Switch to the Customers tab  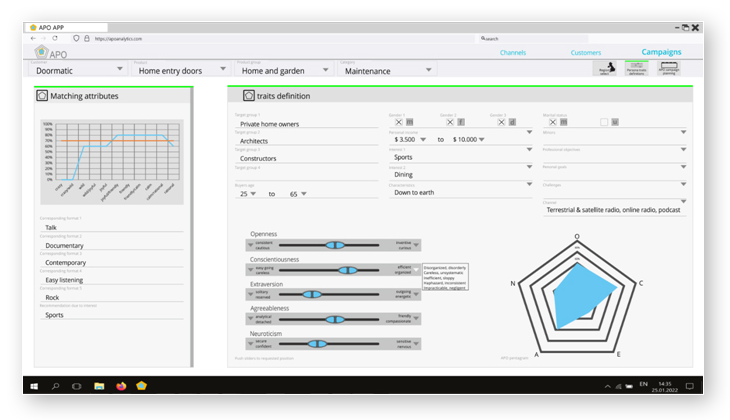tap(585, 52)
